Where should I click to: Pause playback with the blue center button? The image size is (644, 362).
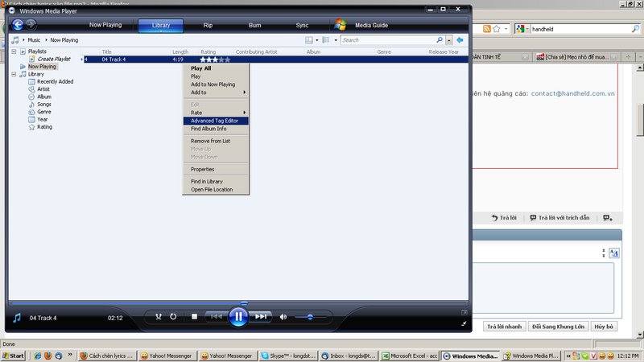[237, 317]
